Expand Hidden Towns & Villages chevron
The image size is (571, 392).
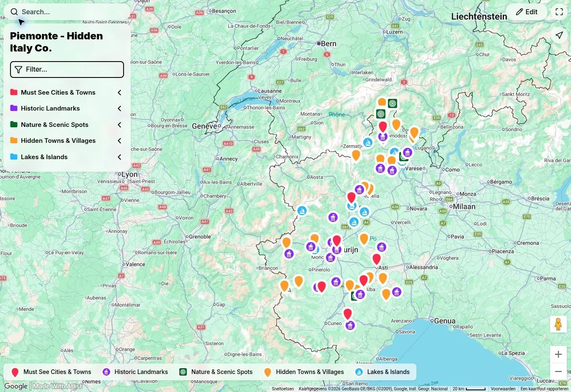(119, 141)
